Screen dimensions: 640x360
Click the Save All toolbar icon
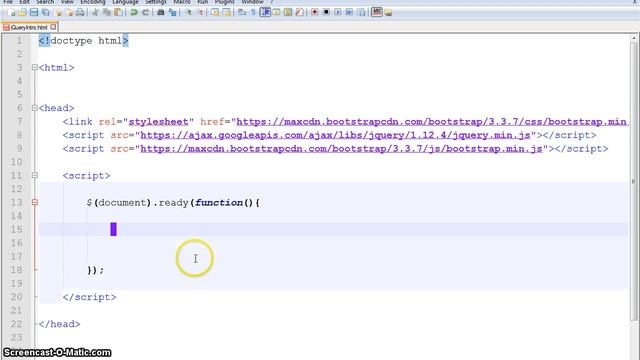pos(45,12)
